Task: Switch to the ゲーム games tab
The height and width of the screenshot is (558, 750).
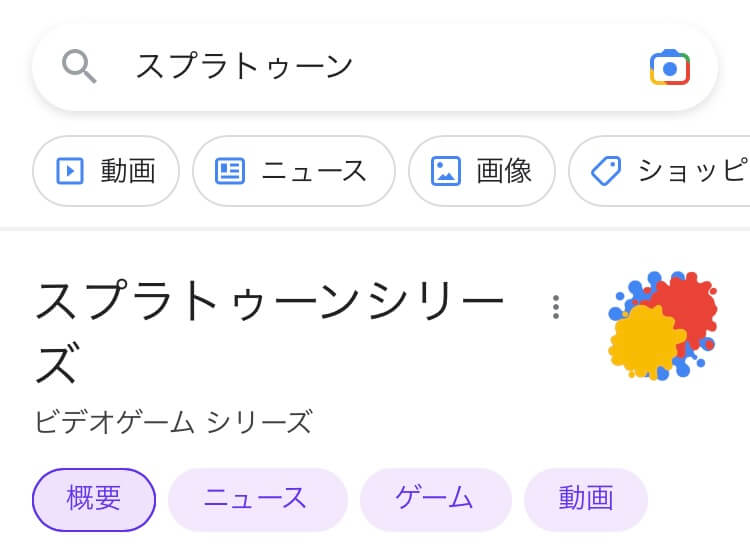Action: [x=436, y=500]
